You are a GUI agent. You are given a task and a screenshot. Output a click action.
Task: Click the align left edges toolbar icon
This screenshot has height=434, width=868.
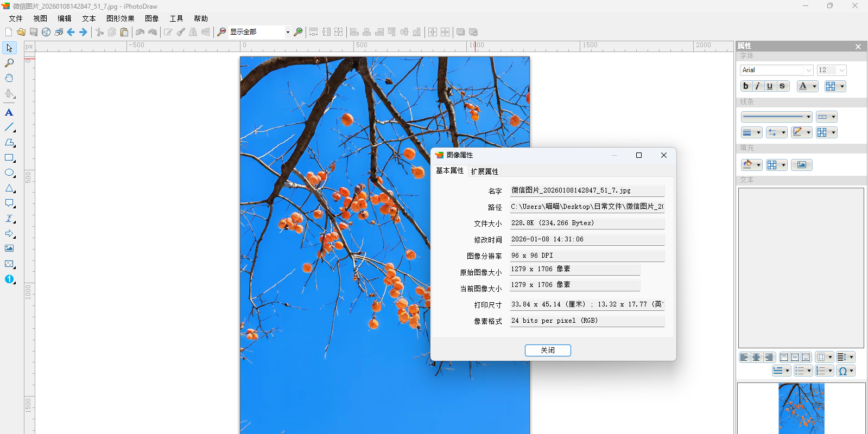(x=354, y=32)
